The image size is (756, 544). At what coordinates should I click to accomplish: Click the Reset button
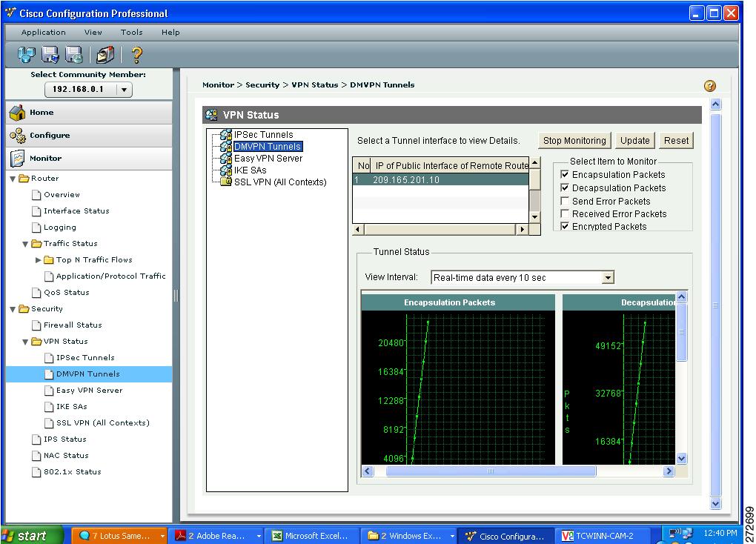677,141
